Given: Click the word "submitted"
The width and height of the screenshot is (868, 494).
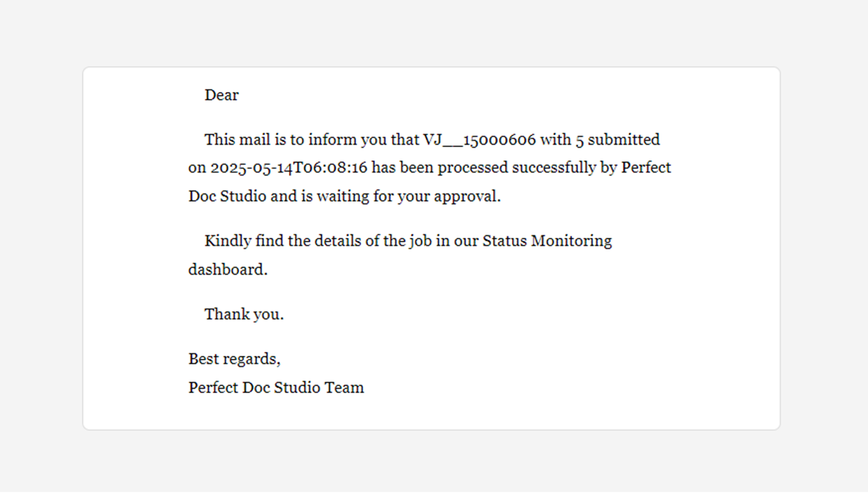Looking at the screenshot, I should pyautogui.click(x=624, y=140).
